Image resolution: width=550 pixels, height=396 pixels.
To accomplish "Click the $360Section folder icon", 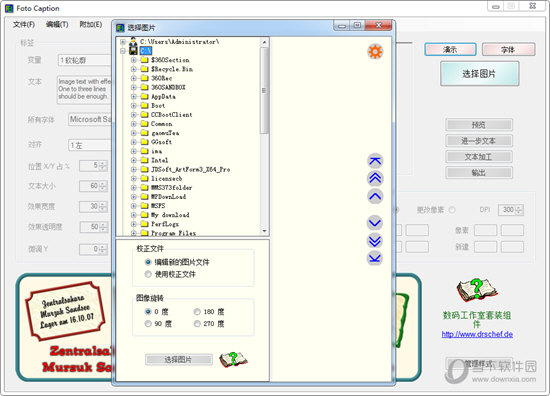I will (x=145, y=60).
